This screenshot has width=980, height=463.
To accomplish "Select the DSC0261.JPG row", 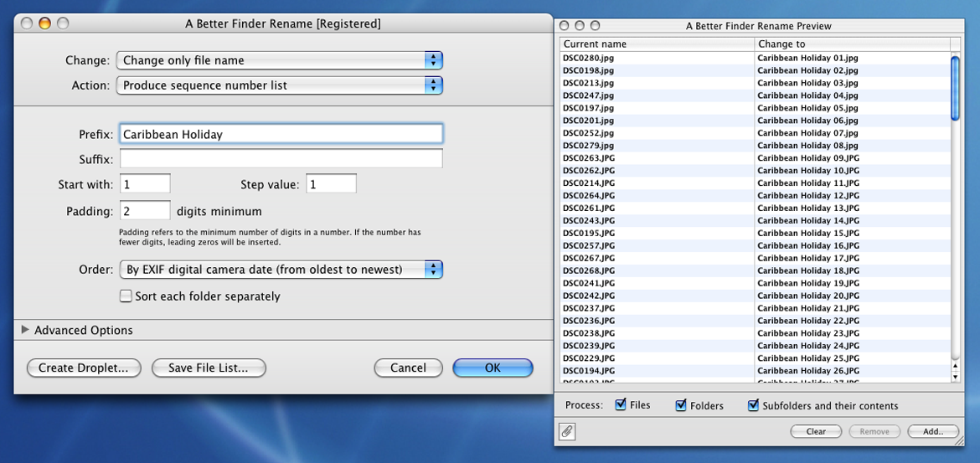I will [x=755, y=208].
